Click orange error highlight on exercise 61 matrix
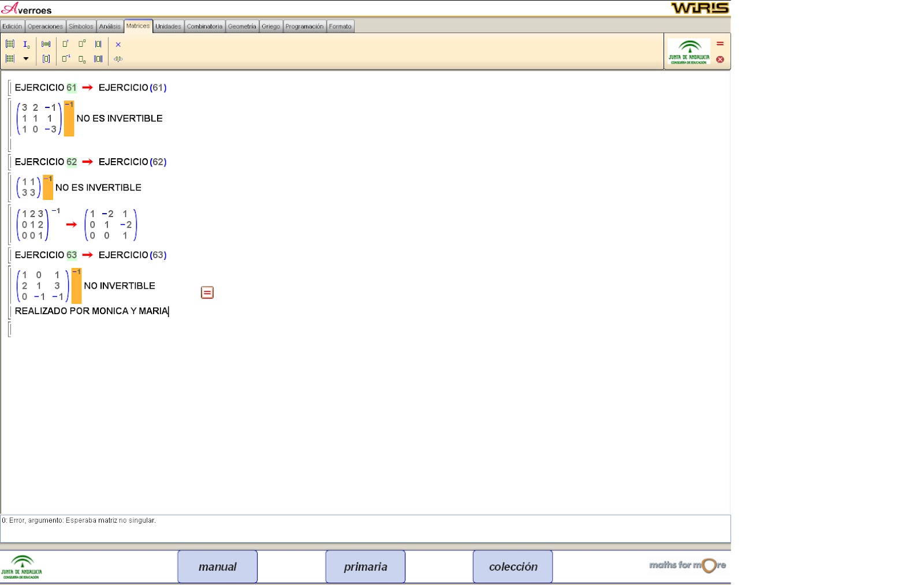Screen dimensions: 924x585 coord(69,118)
